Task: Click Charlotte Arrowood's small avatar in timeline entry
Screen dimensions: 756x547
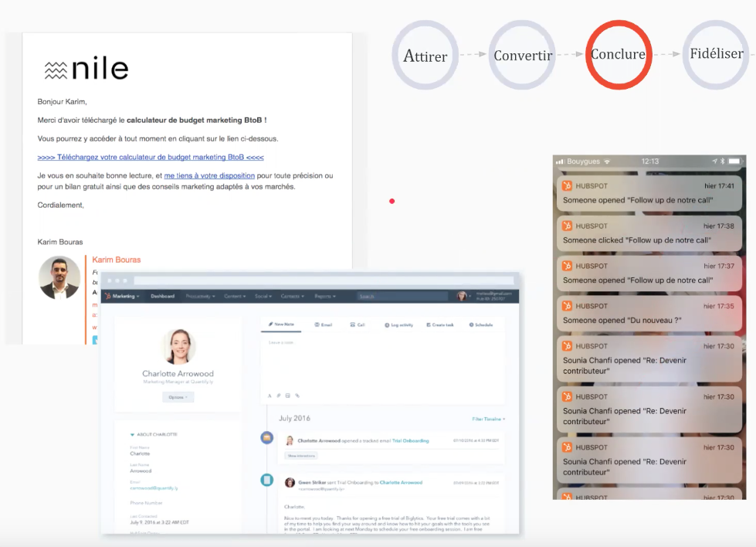Action: [290, 440]
